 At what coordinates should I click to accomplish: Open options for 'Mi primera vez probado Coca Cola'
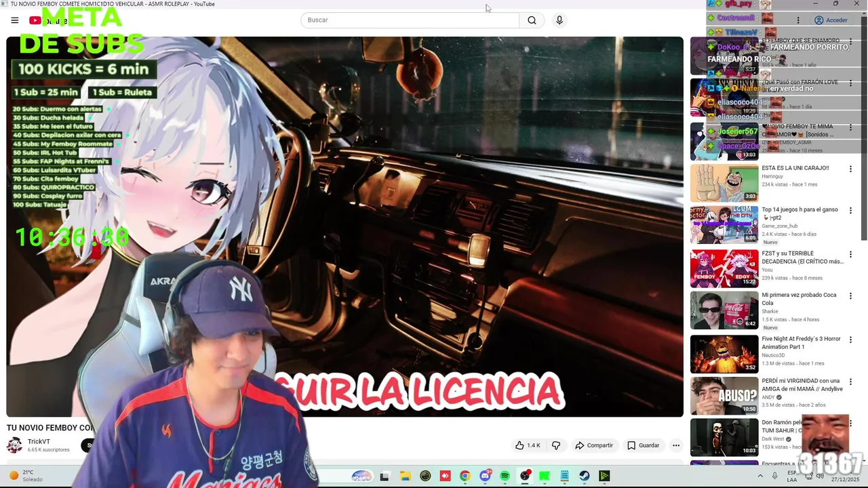pos(850,296)
